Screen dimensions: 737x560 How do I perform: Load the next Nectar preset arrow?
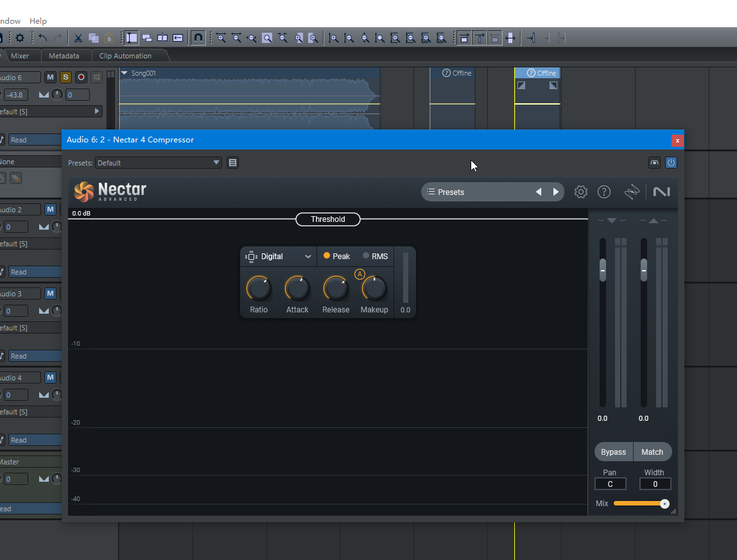click(x=556, y=192)
